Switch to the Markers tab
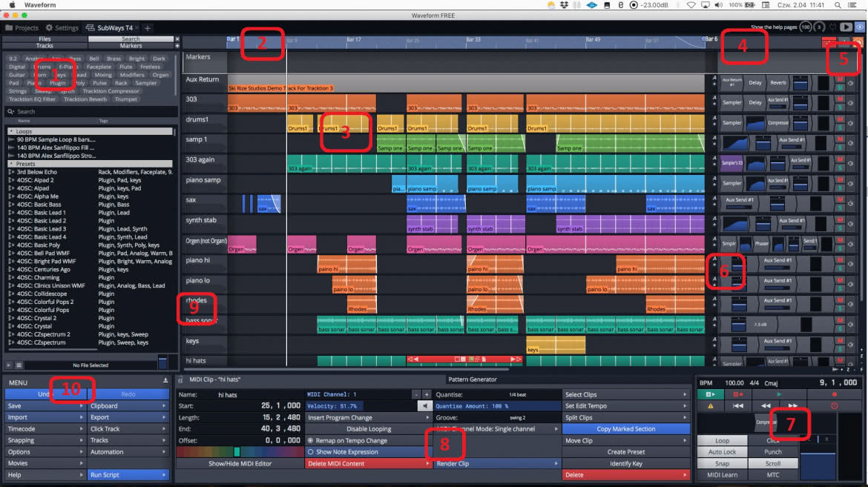This screenshot has width=868, height=487. click(x=131, y=46)
